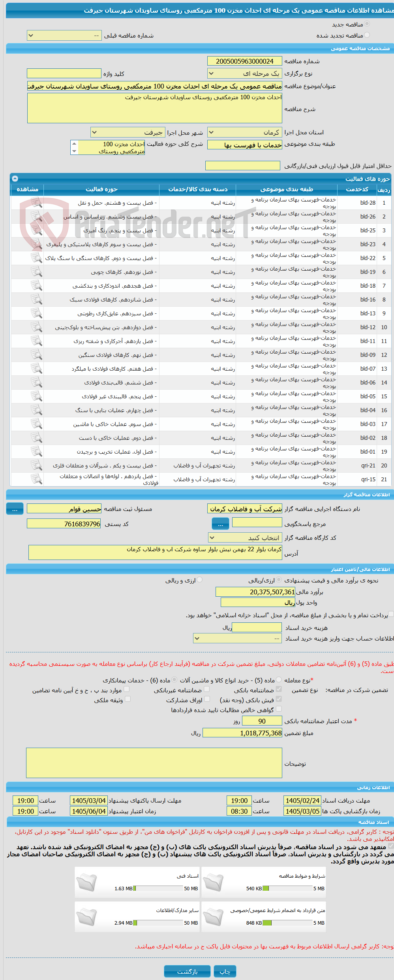The height and width of the screenshot is (980, 394).
Task: Sort the table by the کدحدت column header
Action: [x=357, y=189]
